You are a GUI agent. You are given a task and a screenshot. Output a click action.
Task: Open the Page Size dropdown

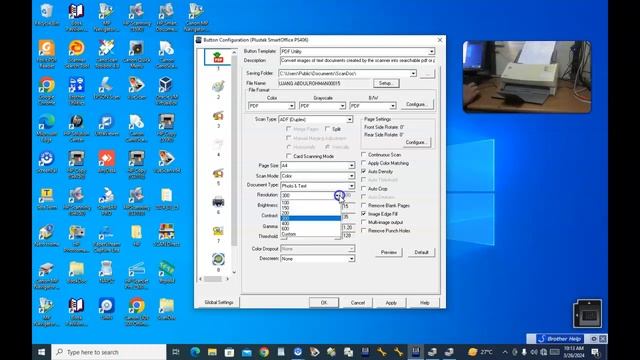pyautogui.click(x=351, y=166)
